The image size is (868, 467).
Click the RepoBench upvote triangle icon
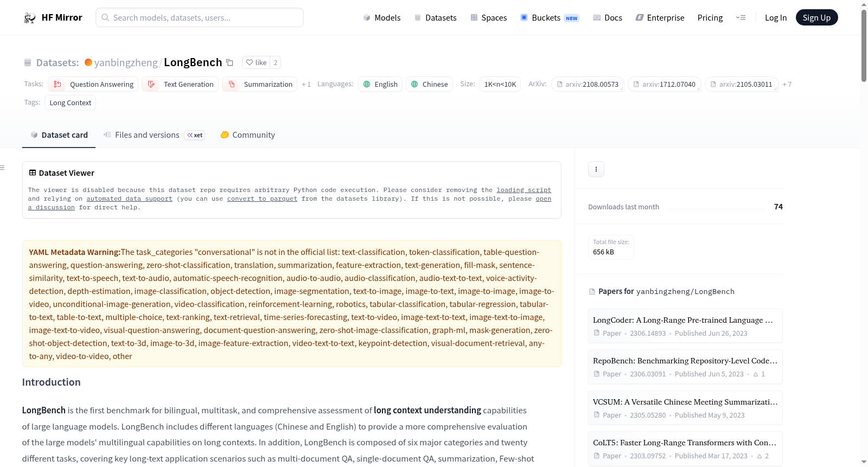756,374
